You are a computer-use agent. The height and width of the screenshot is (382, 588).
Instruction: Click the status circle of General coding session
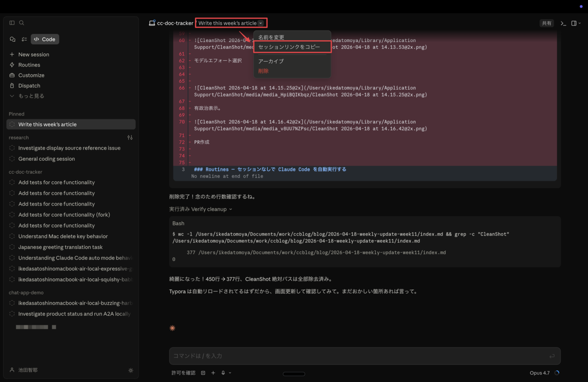point(12,159)
